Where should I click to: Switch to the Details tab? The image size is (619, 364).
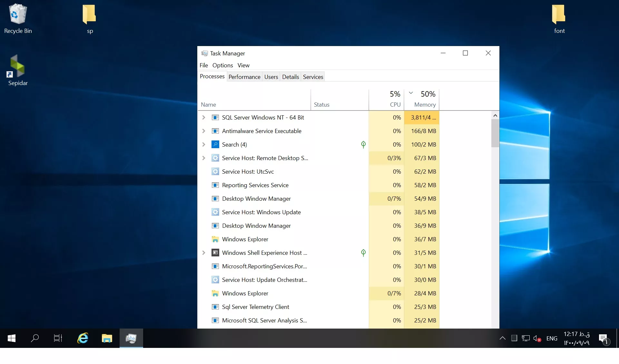pyautogui.click(x=290, y=77)
